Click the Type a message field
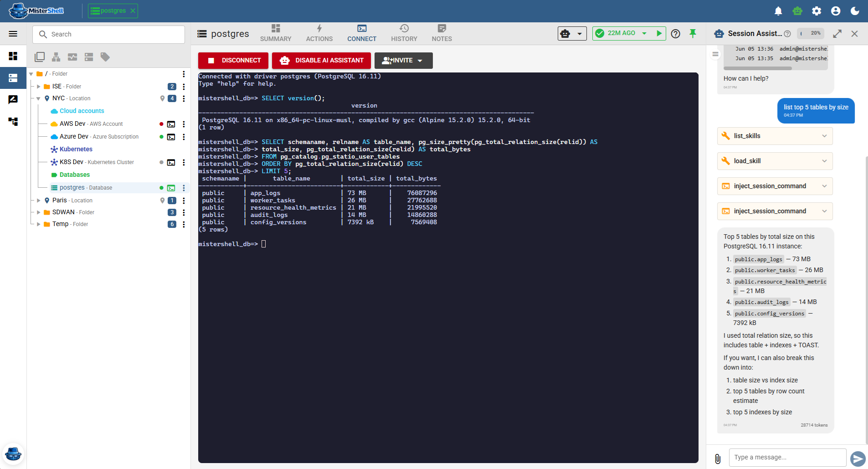 pyautogui.click(x=787, y=457)
